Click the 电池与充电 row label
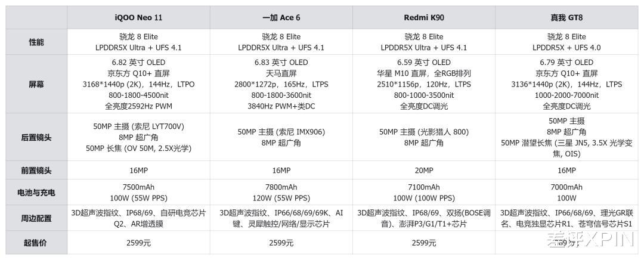The image size is (644, 260). click(x=36, y=192)
